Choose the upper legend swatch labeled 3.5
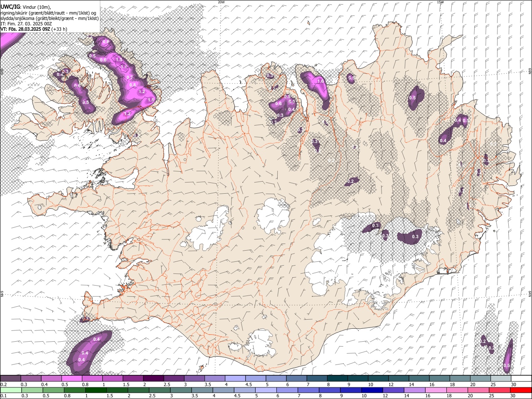532x399 pixels. 214,378
